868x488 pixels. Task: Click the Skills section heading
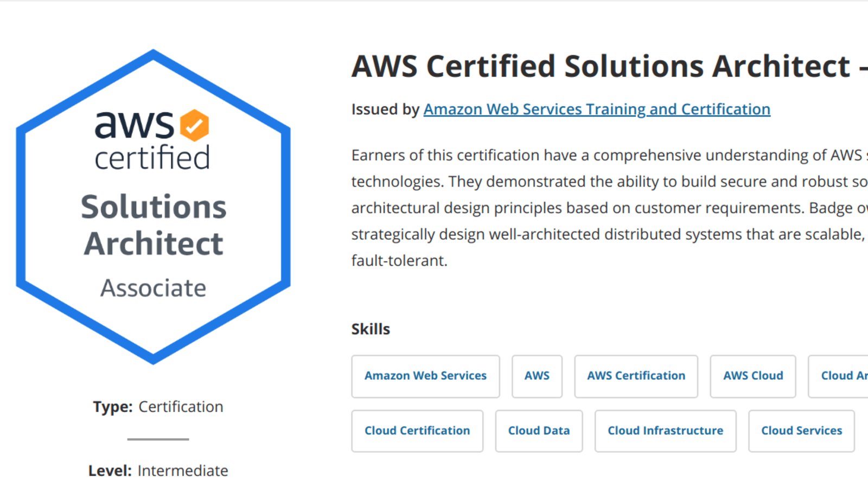371,329
